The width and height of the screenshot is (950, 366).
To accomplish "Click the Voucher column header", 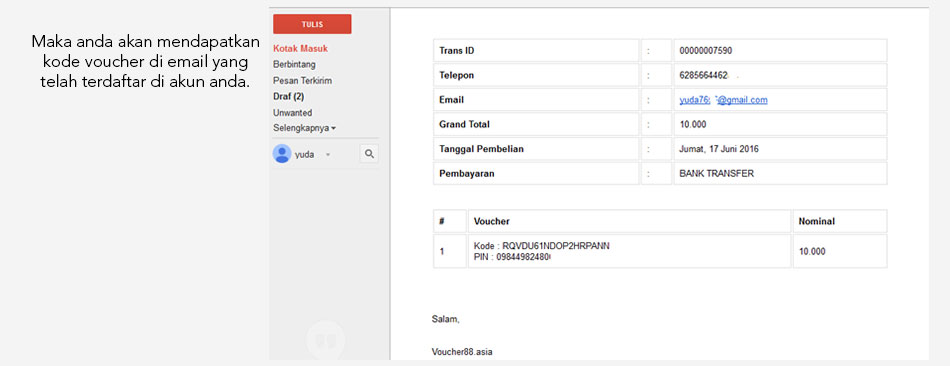I will click(491, 222).
